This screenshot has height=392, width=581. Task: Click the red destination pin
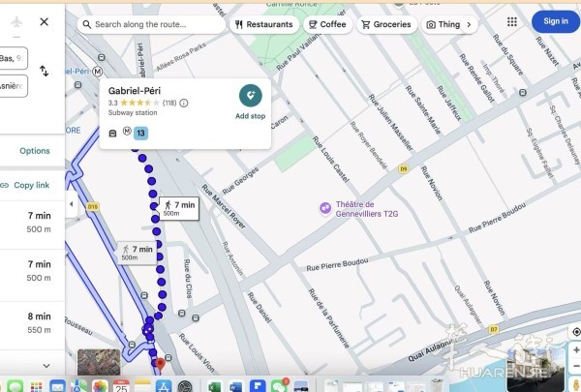point(160,364)
